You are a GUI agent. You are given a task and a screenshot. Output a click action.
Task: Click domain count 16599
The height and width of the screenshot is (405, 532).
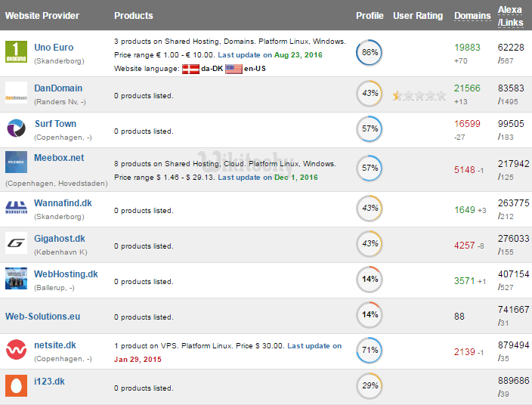[467, 124]
